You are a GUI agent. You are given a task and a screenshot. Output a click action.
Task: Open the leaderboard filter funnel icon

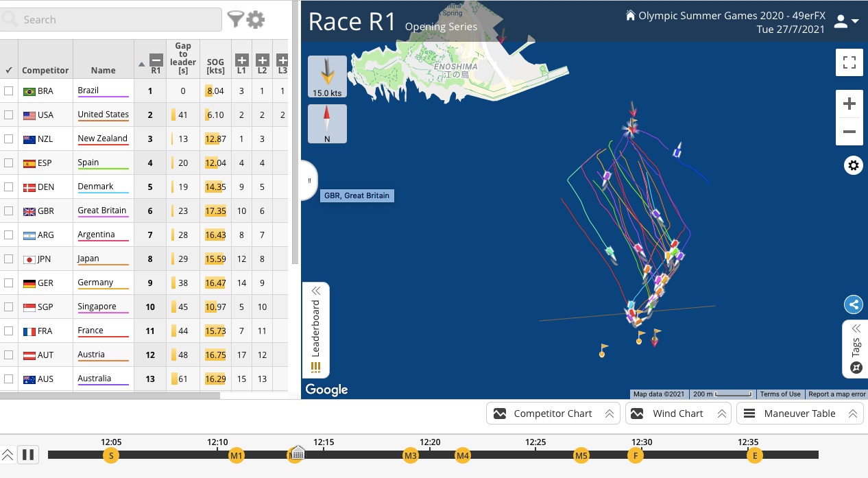tap(236, 19)
